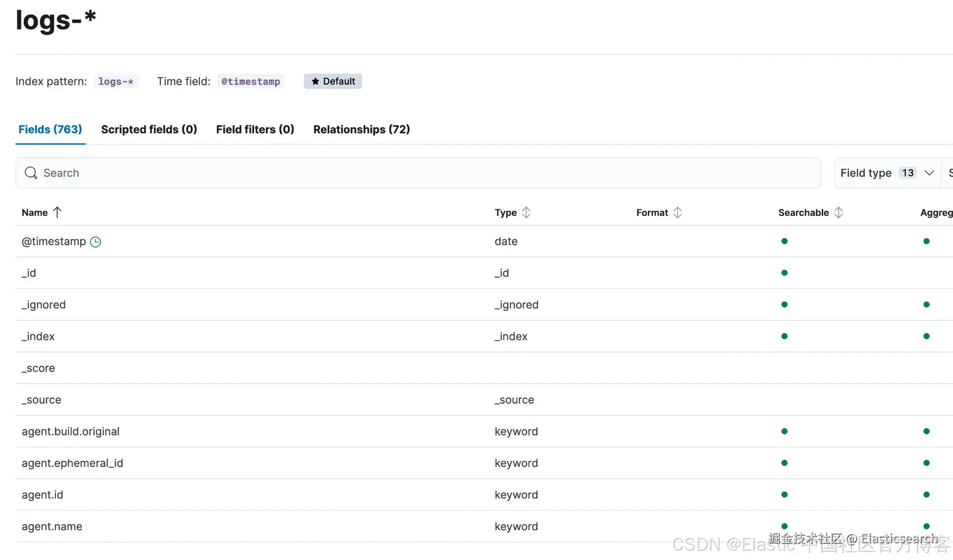This screenshot has height=560, width=953.
Task: Switch to the Scripted fields tab
Action: (149, 129)
